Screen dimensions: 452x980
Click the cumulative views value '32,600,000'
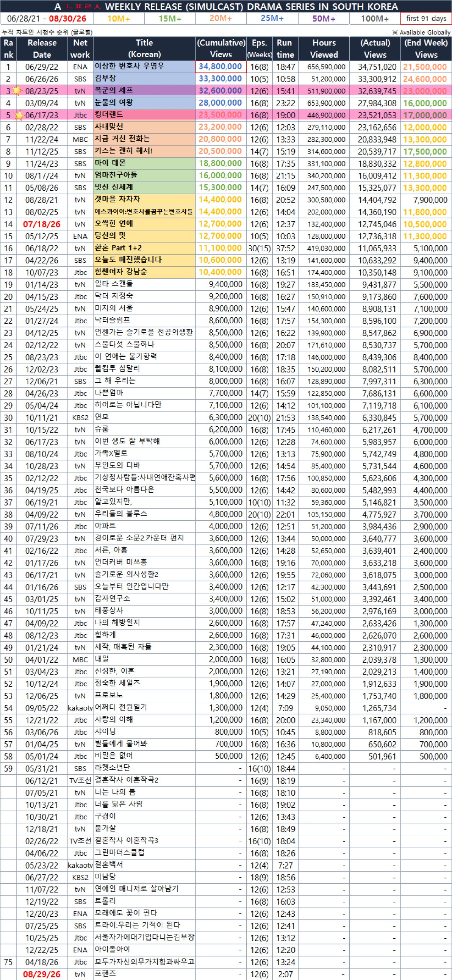click(x=220, y=91)
